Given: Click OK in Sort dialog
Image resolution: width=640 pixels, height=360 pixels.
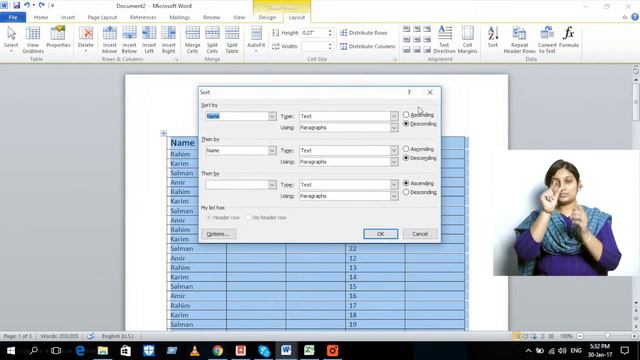Looking at the screenshot, I should tap(380, 234).
